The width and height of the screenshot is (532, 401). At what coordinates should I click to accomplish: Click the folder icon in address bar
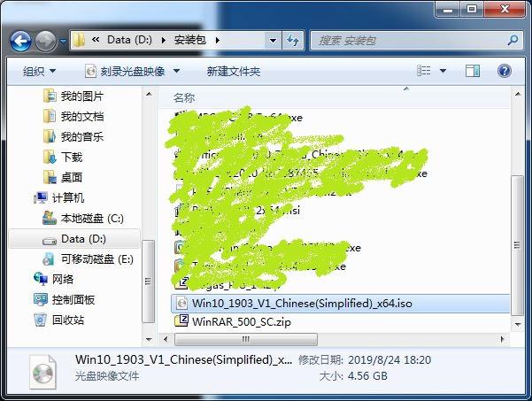click(79, 41)
